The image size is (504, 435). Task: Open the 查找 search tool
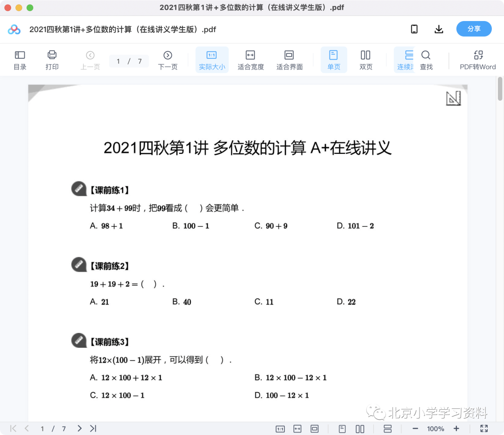[426, 60]
